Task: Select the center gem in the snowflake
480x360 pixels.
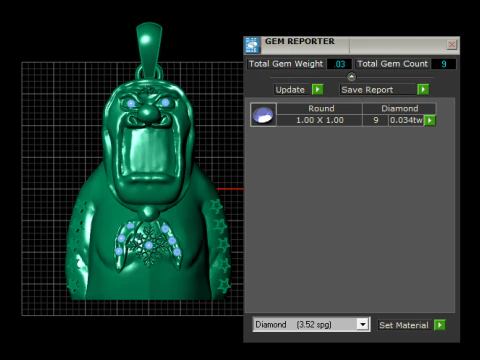Action: (x=149, y=246)
